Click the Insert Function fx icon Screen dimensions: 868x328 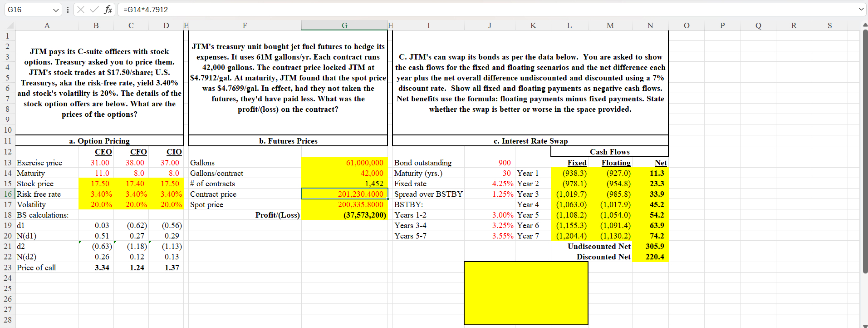tap(108, 10)
